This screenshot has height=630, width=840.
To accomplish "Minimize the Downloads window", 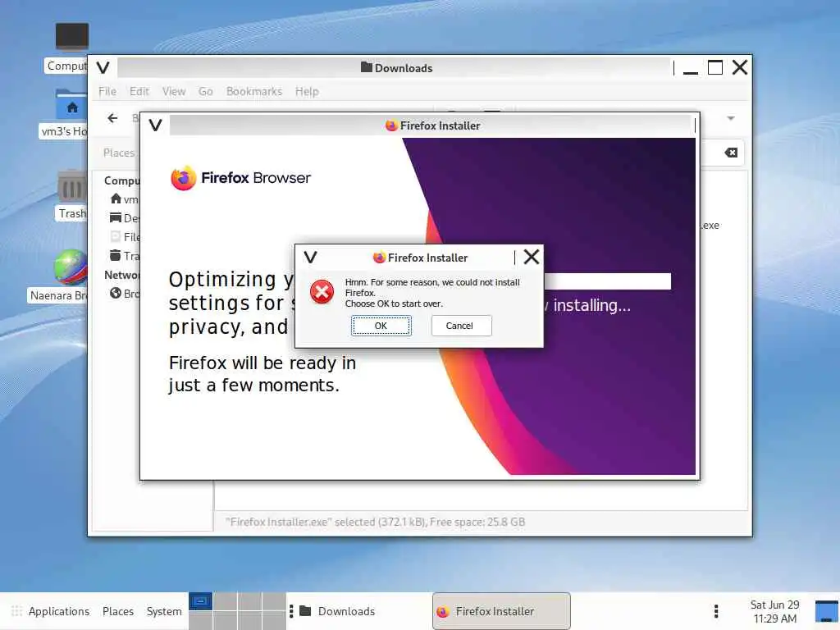I will (691, 68).
